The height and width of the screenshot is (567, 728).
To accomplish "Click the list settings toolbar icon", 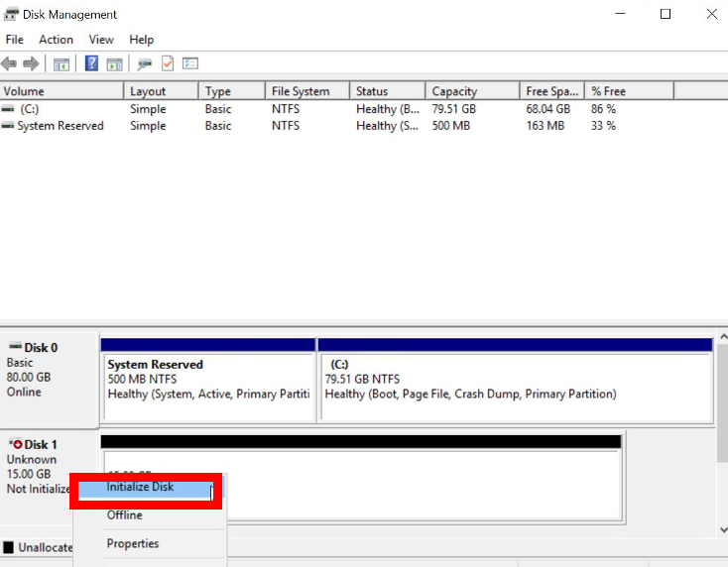I will click(190, 63).
